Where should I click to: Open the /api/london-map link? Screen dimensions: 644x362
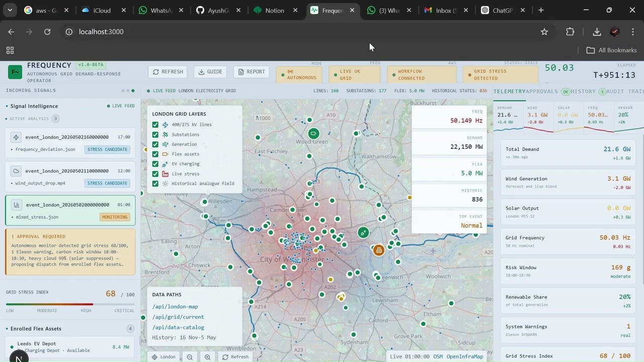(x=175, y=307)
